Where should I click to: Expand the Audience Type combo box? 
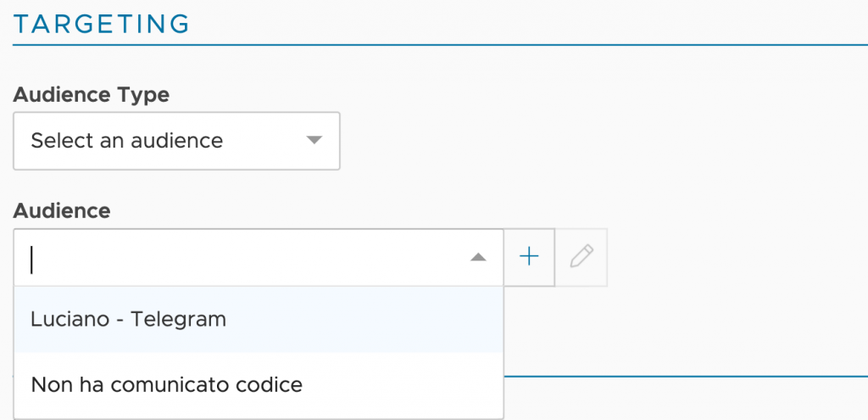[176, 141]
